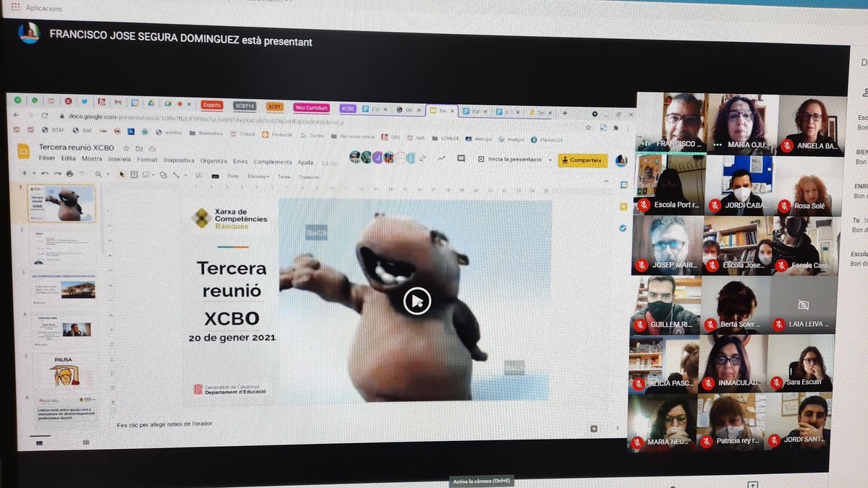Open the Format menu

148,160
